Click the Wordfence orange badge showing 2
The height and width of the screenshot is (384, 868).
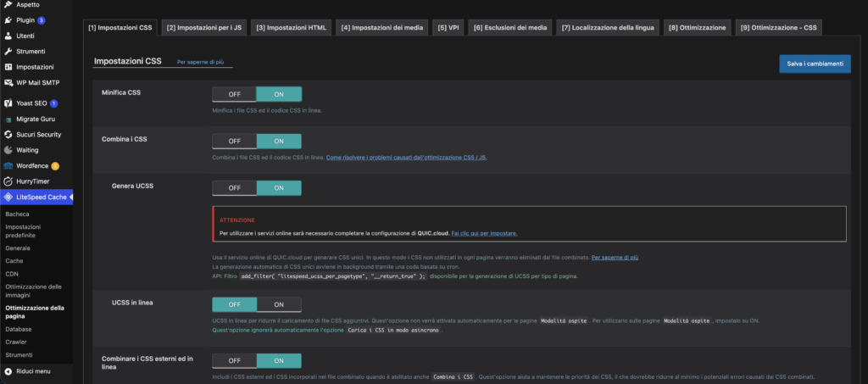click(x=55, y=166)
